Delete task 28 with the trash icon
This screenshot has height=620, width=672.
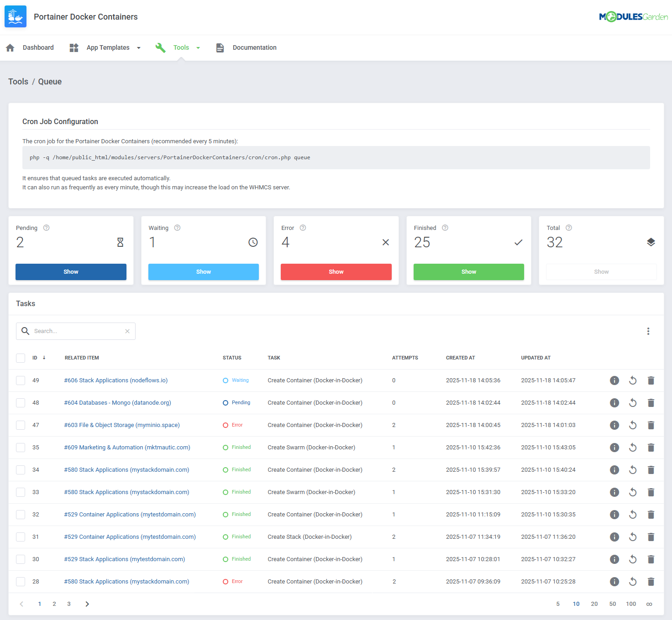[651, 581]
